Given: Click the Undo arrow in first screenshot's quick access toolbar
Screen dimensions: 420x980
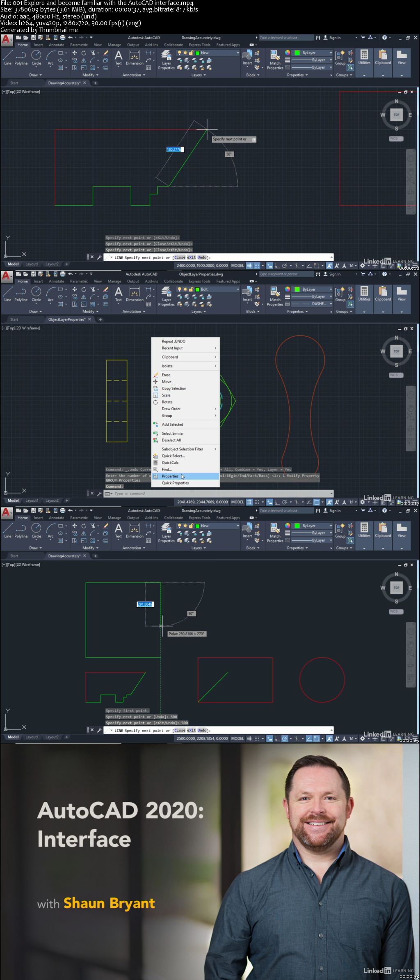Looking at the screenshot, I should tap(71, 37).
